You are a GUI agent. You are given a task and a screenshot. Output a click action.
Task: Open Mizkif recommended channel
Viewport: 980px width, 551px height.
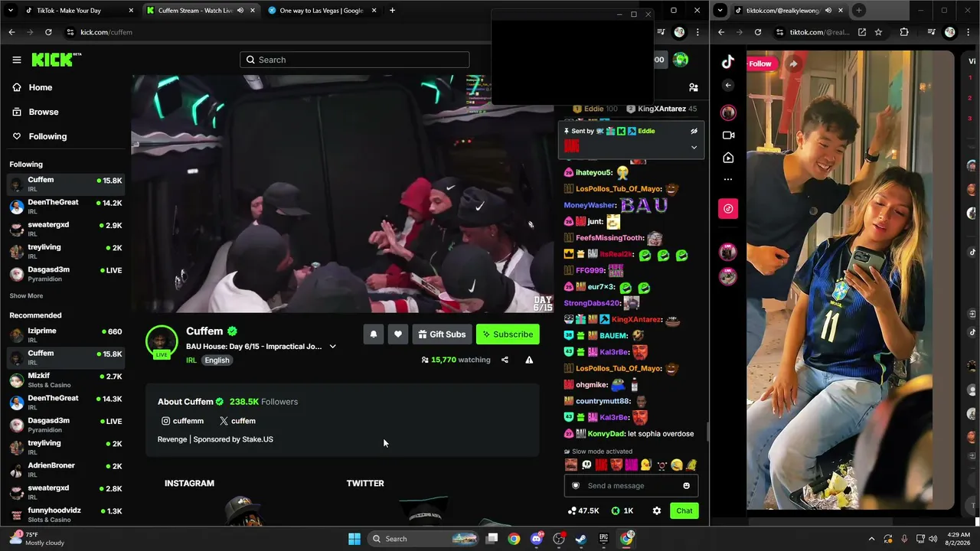coord(66,380)
